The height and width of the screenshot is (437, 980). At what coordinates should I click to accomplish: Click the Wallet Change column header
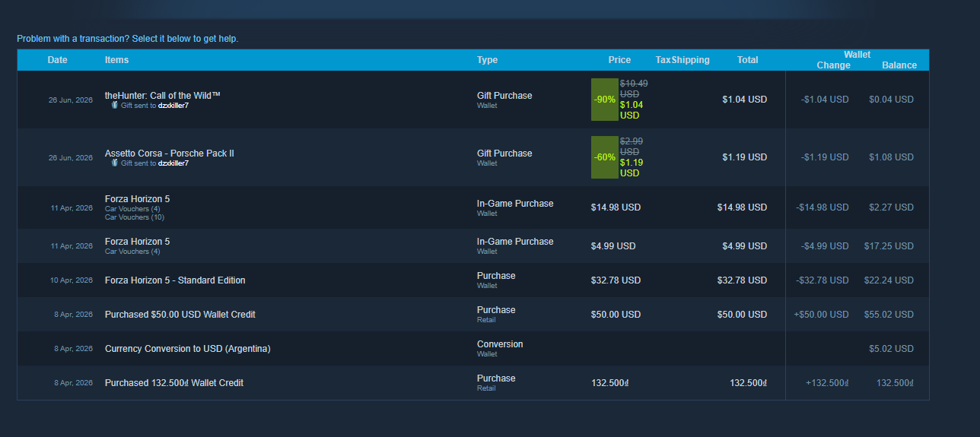coord(833,65)
